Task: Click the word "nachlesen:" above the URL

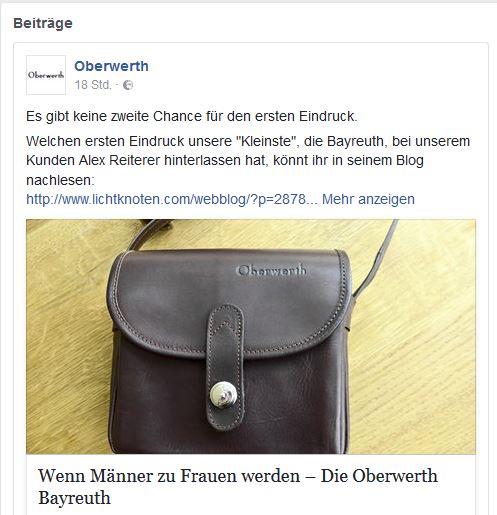Action: [60, 180]
